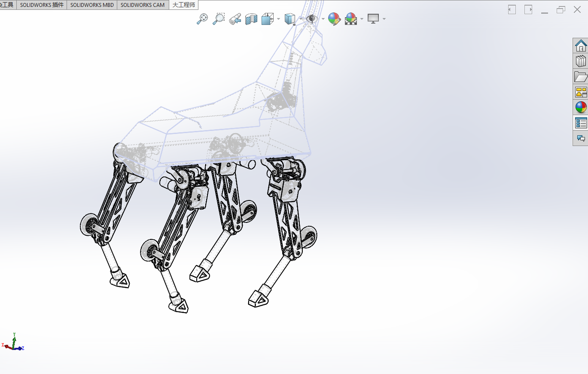
Task: Click the View Orientation cube icon
Action: [x=268, y=18]
